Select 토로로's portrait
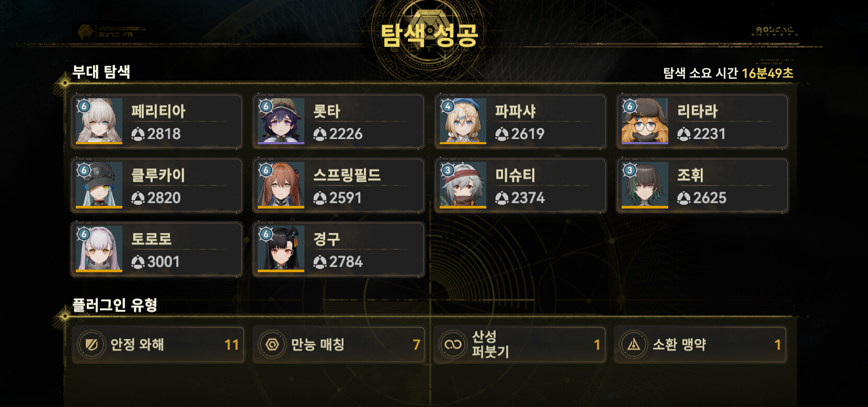 tap(99, 249)
